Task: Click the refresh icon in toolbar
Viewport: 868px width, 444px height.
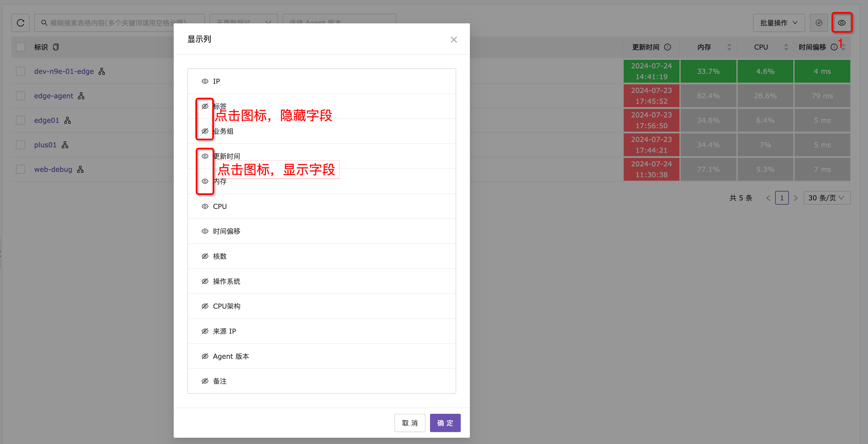Action: tap(21, 23)
